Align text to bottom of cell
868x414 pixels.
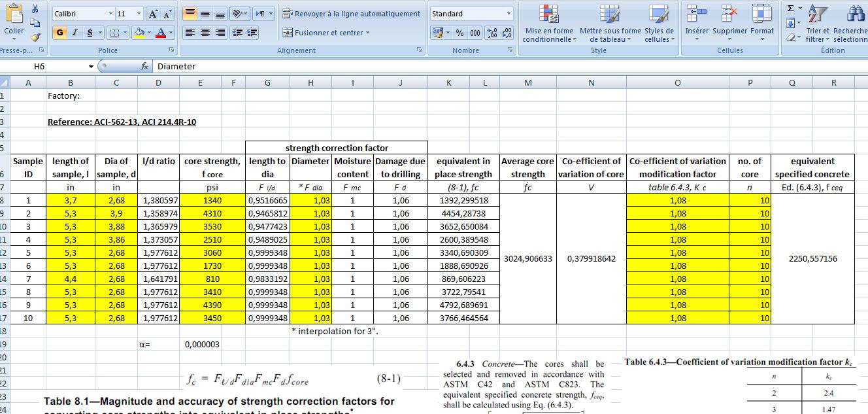(x=220, y=14)
